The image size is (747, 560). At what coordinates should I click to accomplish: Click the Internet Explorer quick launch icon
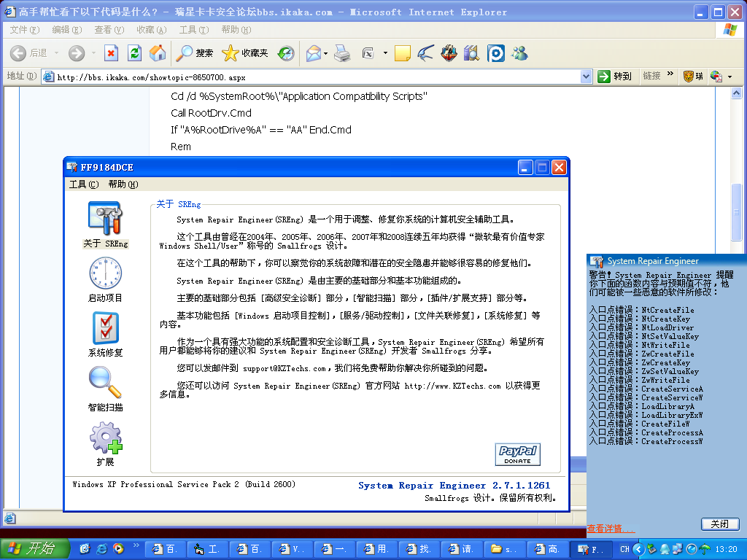click(101, 549)
